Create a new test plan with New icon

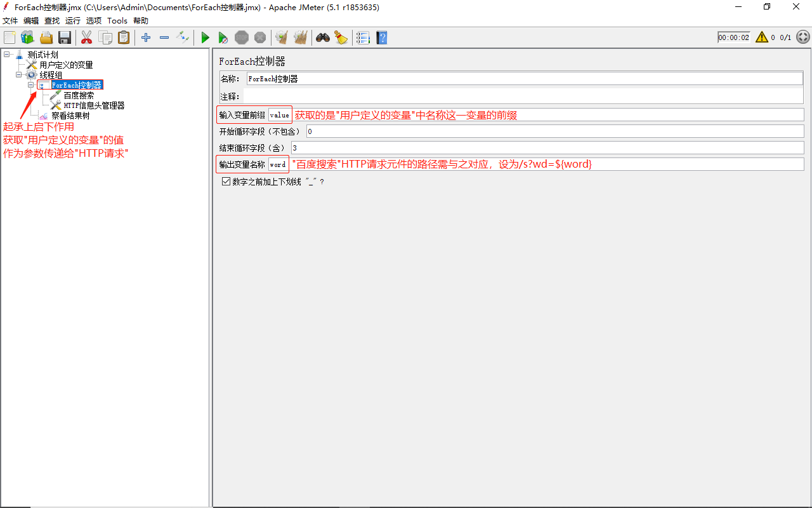pos(10,37)
